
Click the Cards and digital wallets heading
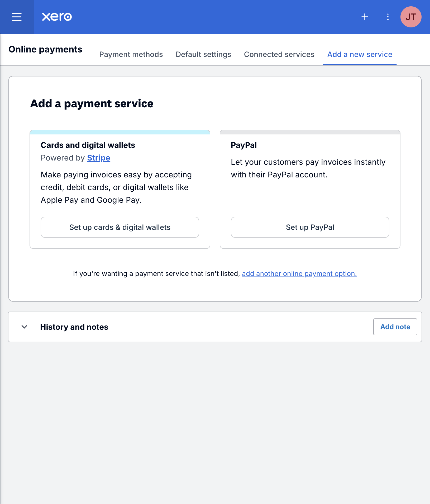point(88,145)
